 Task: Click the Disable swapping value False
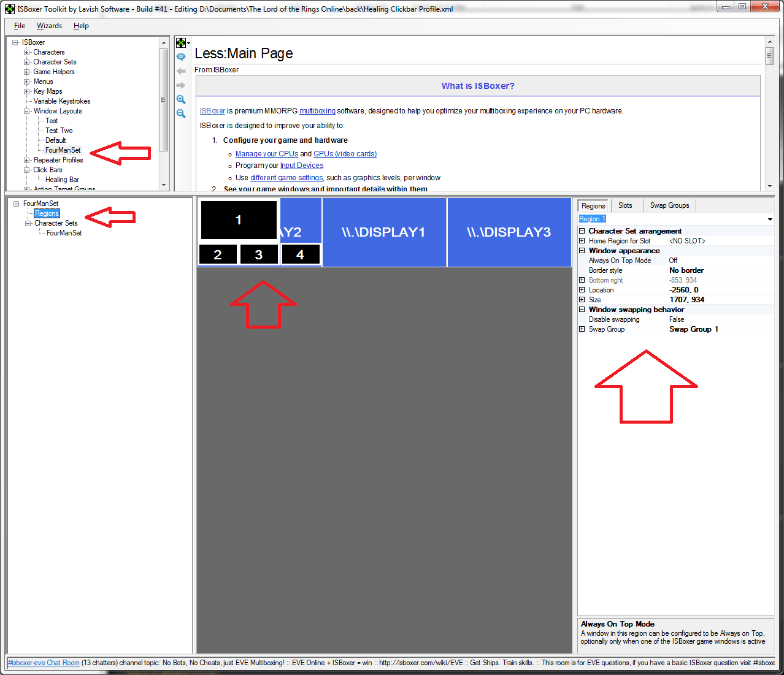pyautogui.click(x=720, y=319)
